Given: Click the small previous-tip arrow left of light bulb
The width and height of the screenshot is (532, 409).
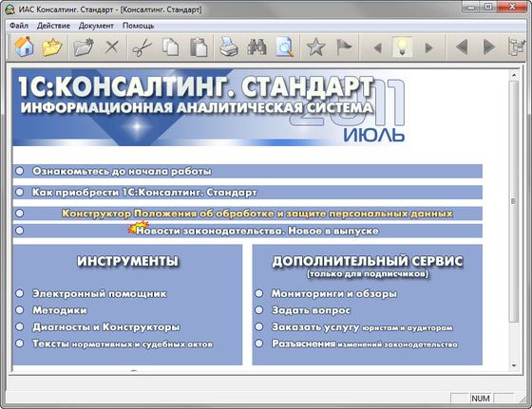Looking at the screenshot, I should click(x=377, y=47).
